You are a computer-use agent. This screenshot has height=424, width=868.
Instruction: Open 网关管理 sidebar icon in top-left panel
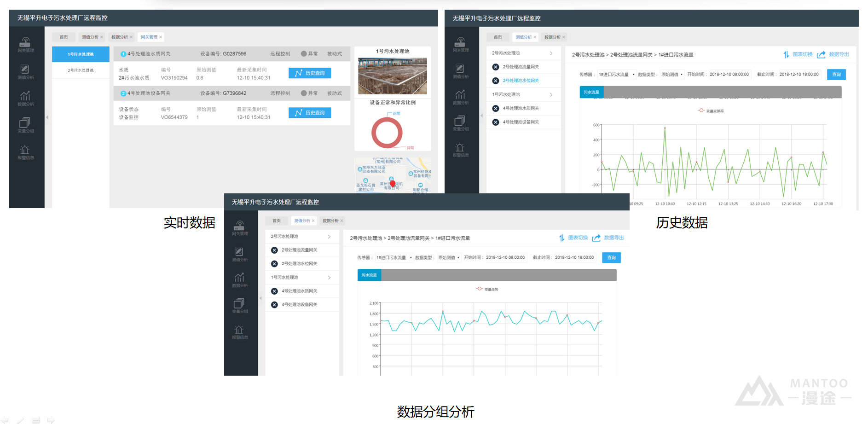(25, 43)
